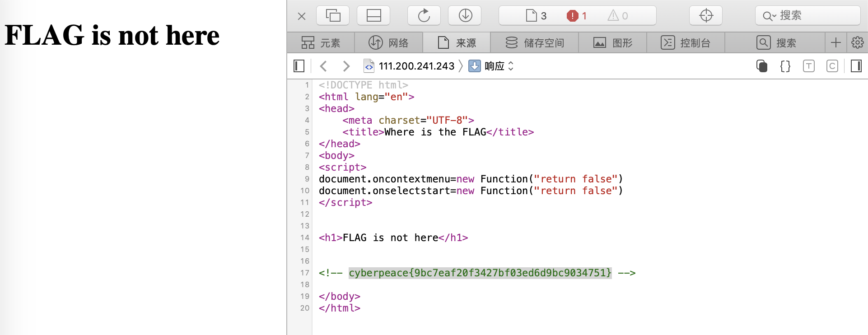
Task: Switch to the 图形 (Graphics) tab
Action: point(613,43)
